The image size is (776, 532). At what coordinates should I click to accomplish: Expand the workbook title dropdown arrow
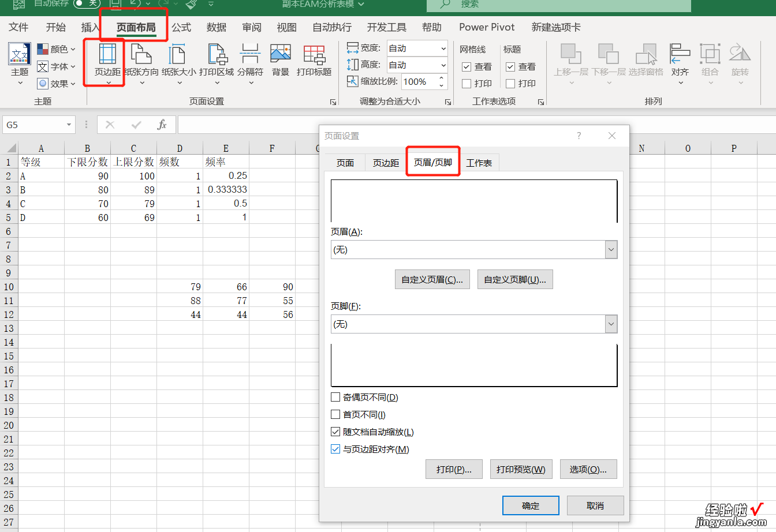361,4
